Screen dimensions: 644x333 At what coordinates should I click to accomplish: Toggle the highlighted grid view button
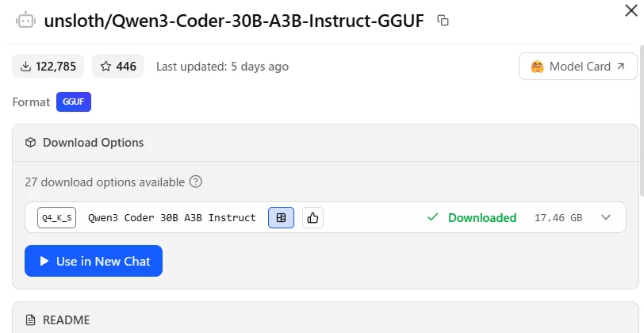pyautogui.click(x=281, y=217)
